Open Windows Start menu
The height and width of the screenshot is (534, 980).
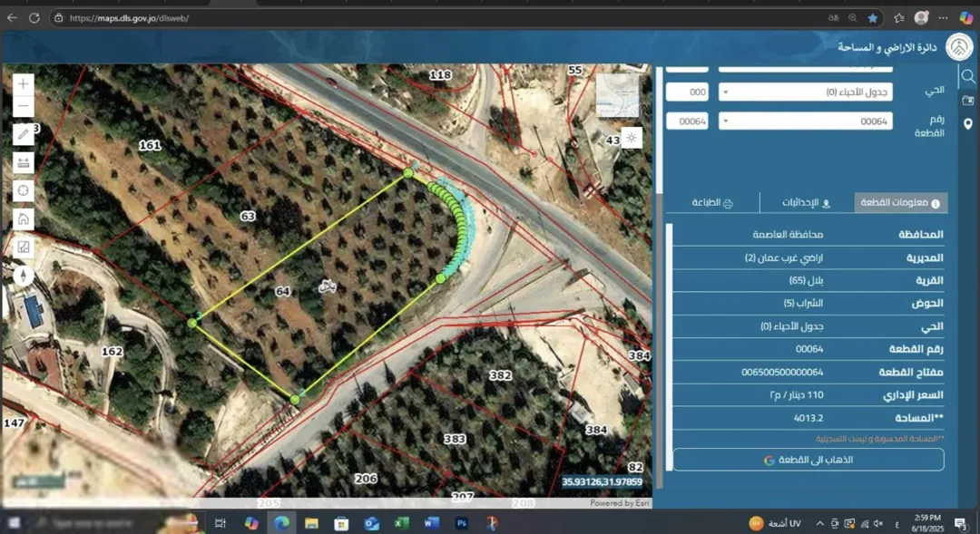click(x=14, y=523)
